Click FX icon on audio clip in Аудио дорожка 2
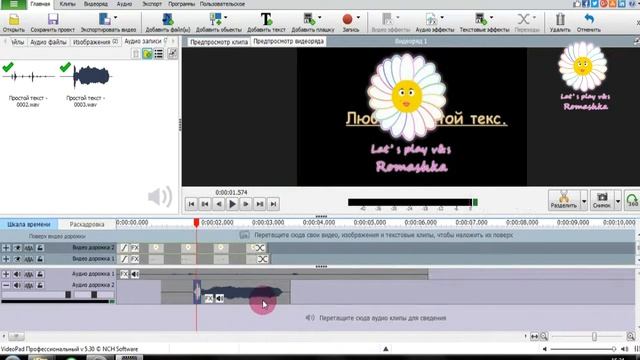 [x=209, y=299]
